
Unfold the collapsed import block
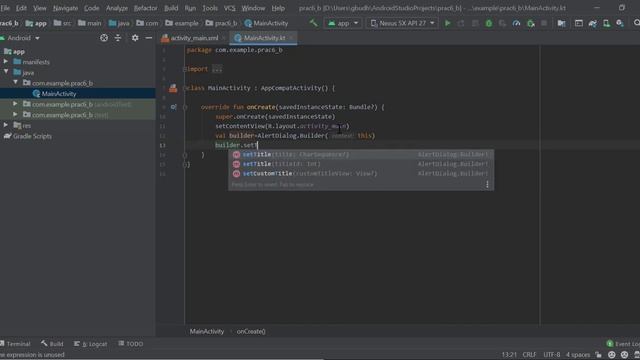[x=184, y=69]
